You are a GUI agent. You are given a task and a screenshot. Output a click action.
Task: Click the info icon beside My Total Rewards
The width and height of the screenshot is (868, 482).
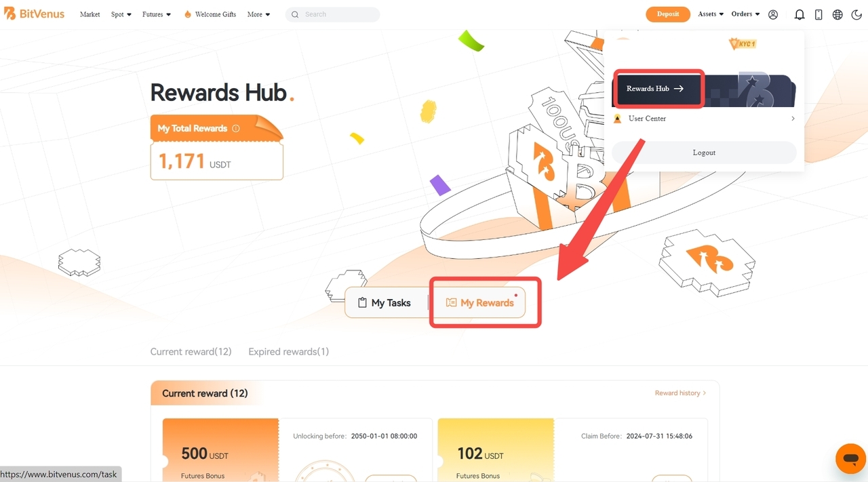pyautogui.click(x=236, y=128)
